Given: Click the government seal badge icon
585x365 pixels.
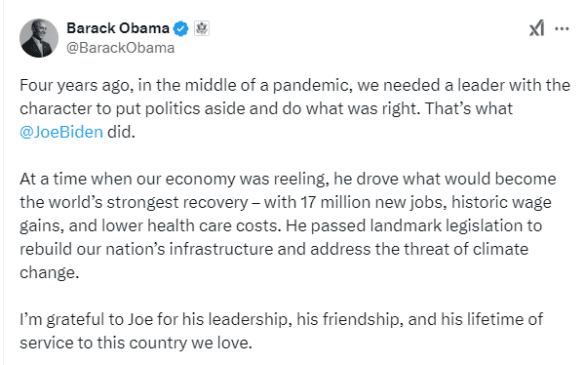Looking at the screenshot, I should (x=201, y=28).
